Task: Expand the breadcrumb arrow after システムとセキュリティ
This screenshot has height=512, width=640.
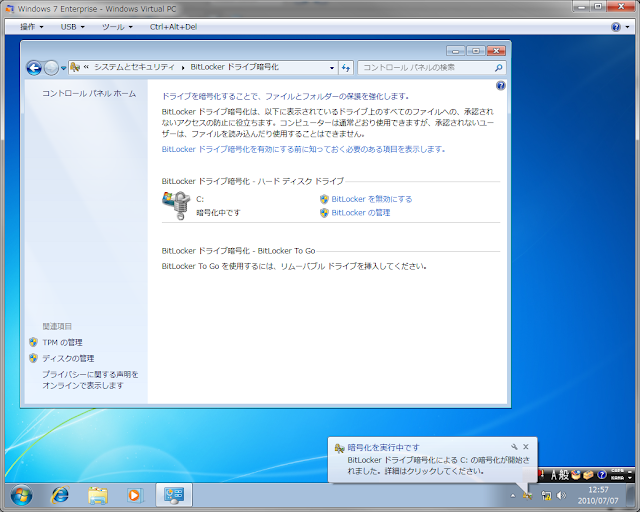Action: (x=182, y=68)
